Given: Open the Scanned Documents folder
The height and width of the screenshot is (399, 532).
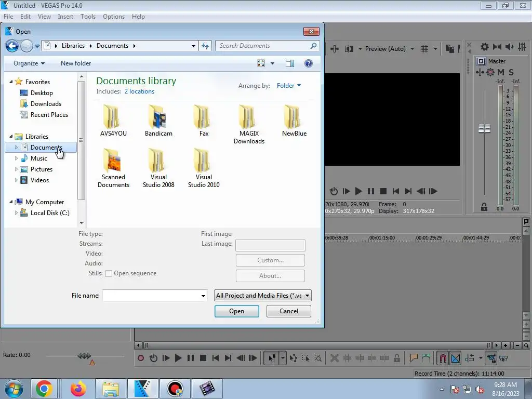Looking at the screenshot, I should 113,168.
